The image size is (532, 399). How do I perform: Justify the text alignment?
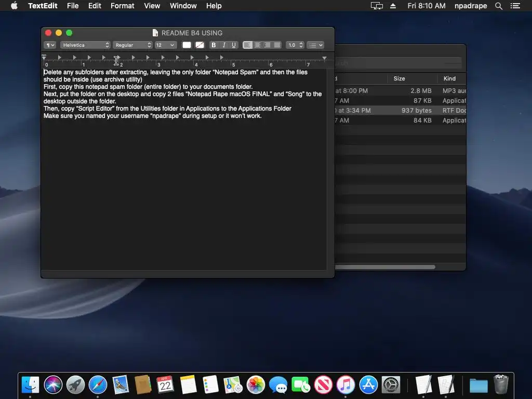[x=277, y=45]
